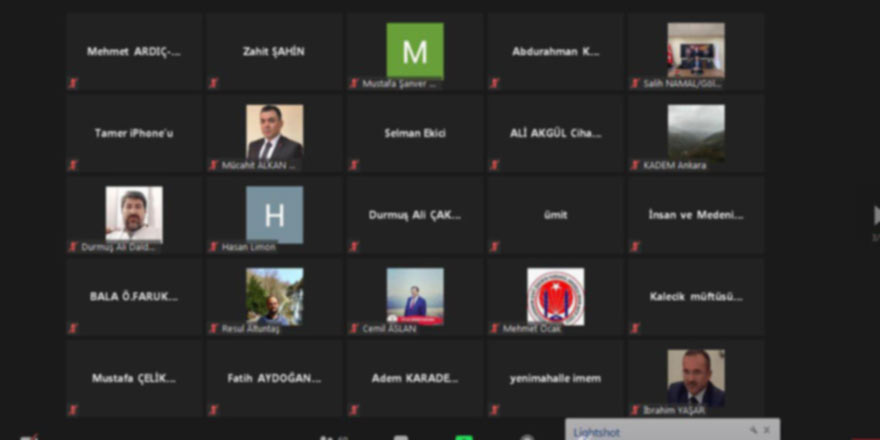The image size is (880, 440).
Task: Click the green M avatar of Mustafa Şanver
Action: 415,50
